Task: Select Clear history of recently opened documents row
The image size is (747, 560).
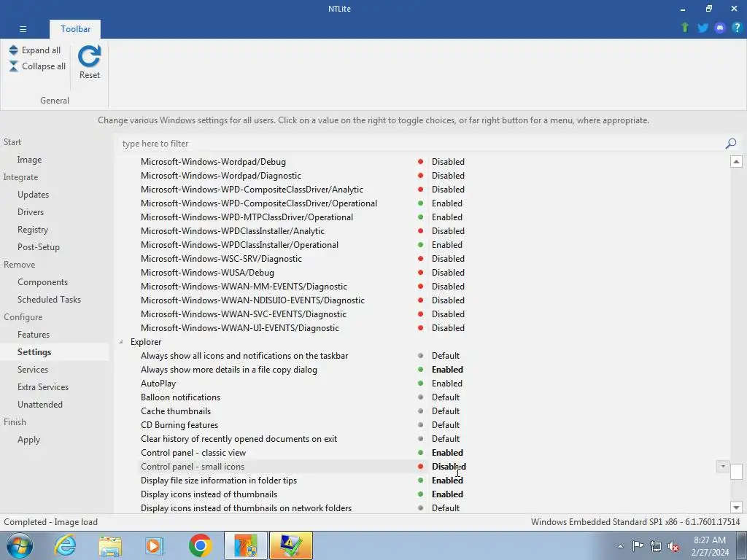Action: (x=239, y=438)
